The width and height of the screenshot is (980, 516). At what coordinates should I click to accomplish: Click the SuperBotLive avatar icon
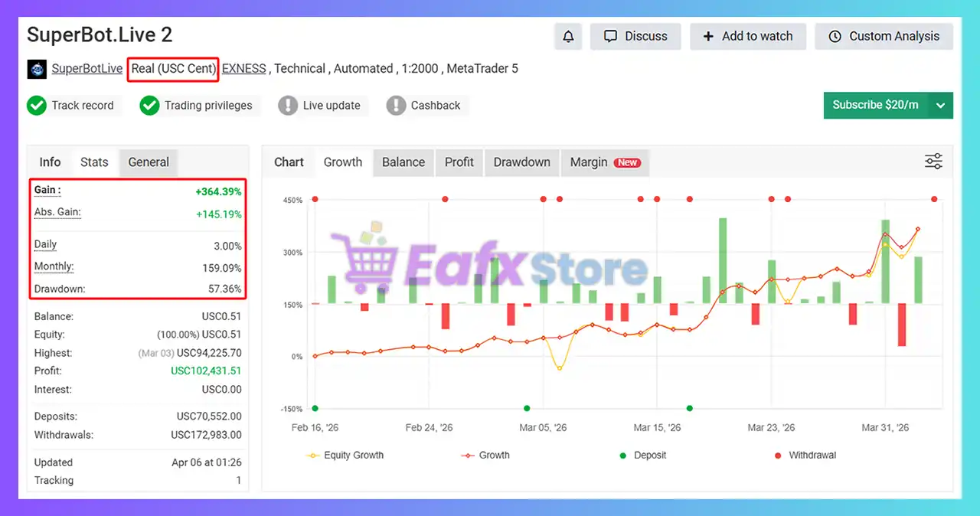click(x=37, y=69)
